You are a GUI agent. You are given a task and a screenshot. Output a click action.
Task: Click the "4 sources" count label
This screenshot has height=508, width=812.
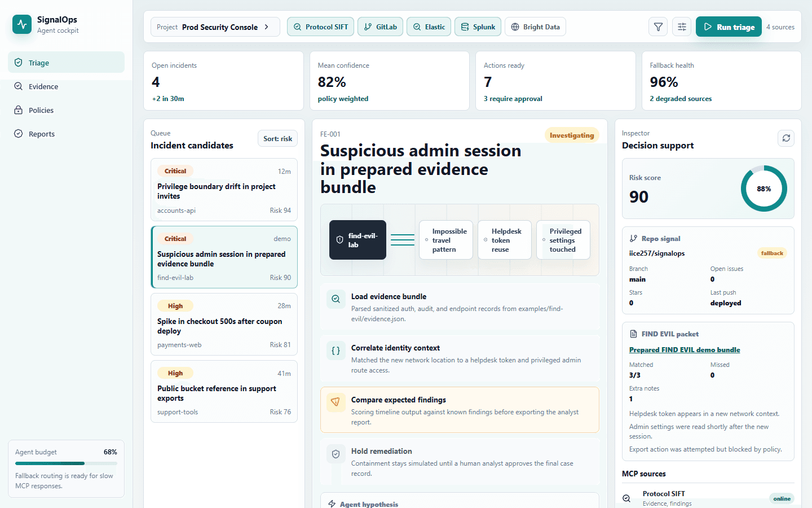pos(780,27)
